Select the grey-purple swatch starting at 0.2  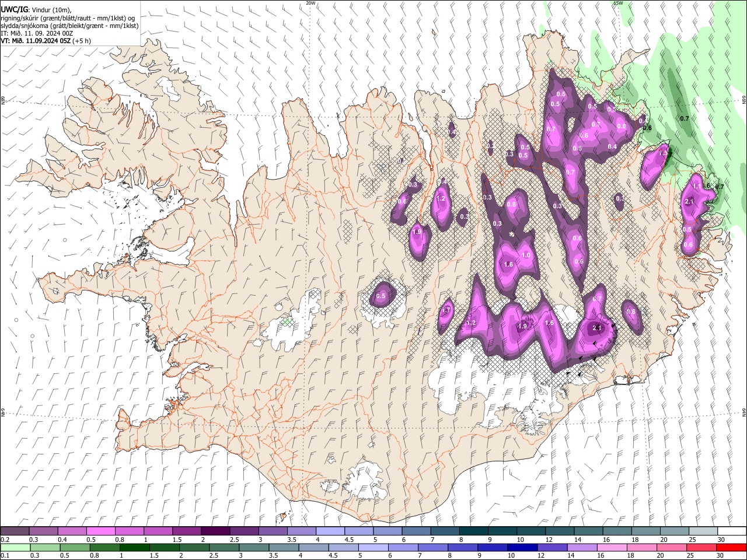tap(15, 531)
